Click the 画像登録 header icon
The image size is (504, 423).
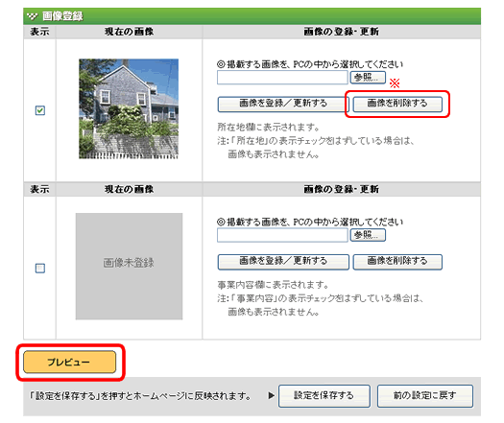(x=32, y=15)
